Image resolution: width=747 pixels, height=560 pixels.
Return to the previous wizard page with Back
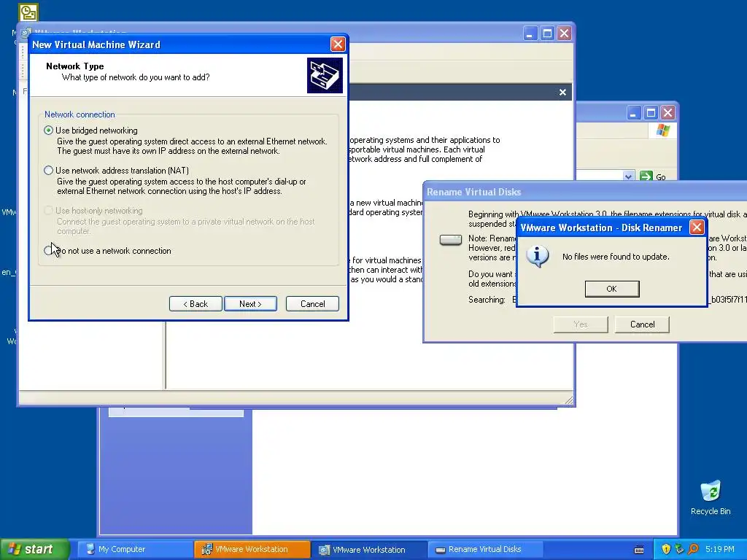tap(196, 304)
